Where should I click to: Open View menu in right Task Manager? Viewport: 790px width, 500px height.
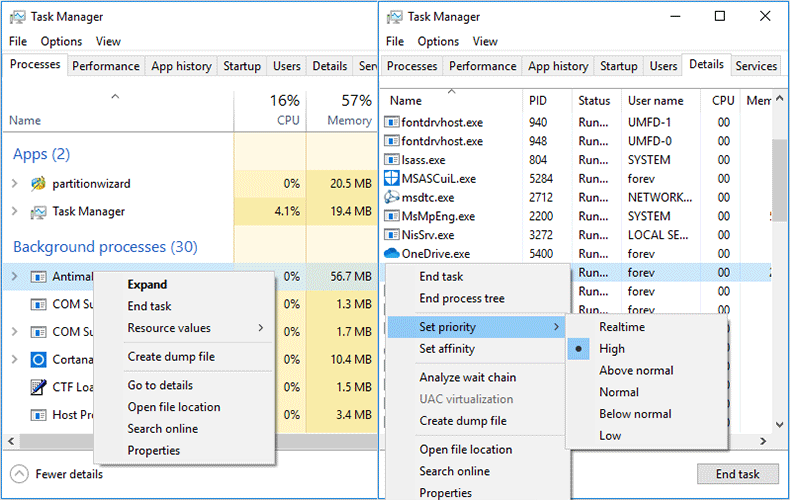pyautogui.click(x=485, y=41)
